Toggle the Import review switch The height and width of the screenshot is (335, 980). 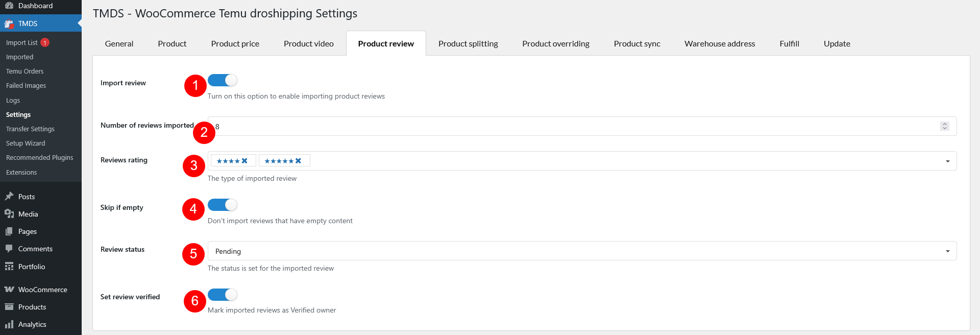pyautogui.click(x=223, y=80)
